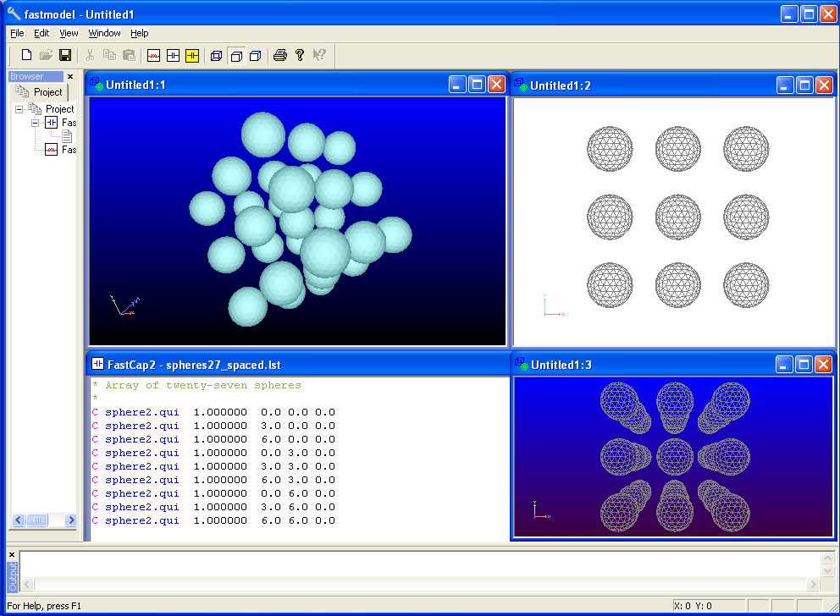Click the Browser panel horizontal scrollbar thumb

pyautogui.click(x=36, y=520)
